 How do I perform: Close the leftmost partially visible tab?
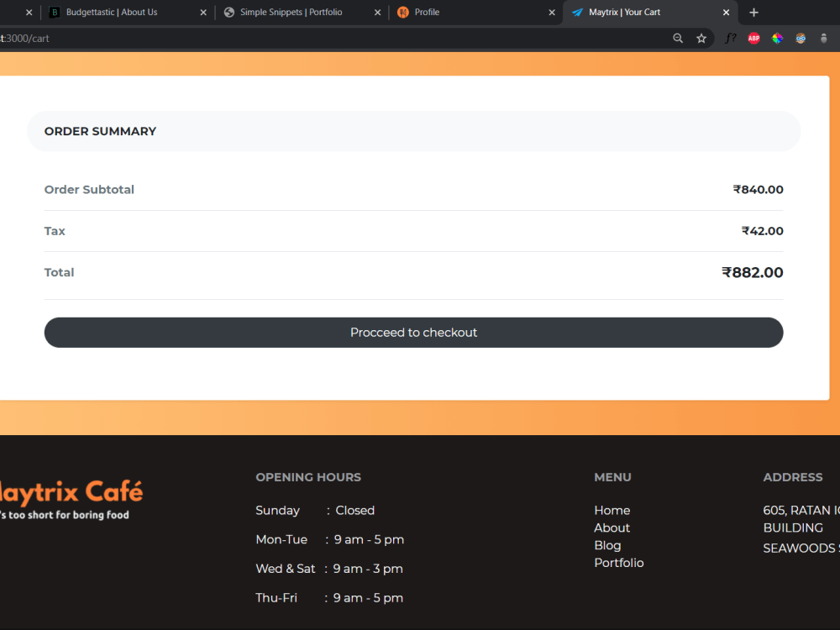(29, 13)
